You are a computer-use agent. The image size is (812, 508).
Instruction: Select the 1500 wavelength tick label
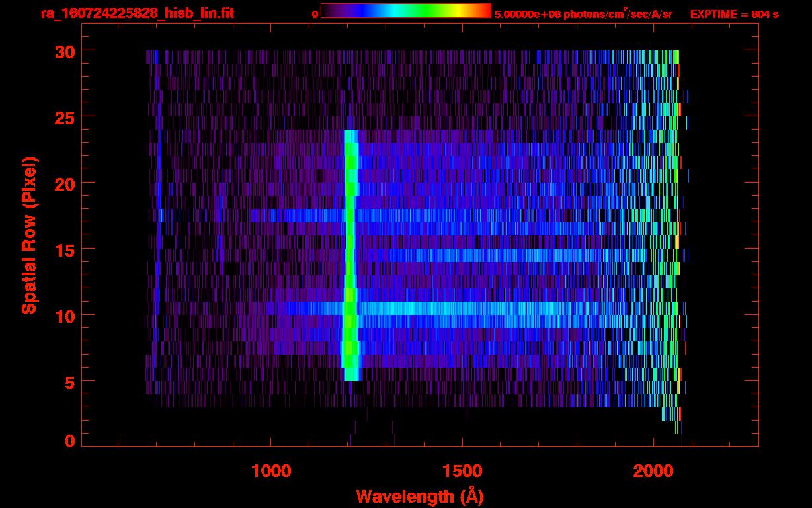462,470
